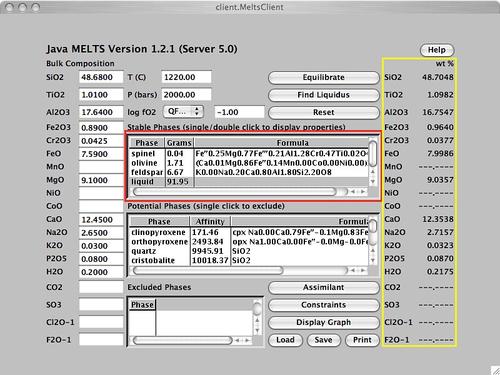Screen dimensions: 500x375
Task: Open the Constraints dialog
Action: point(323,305)
